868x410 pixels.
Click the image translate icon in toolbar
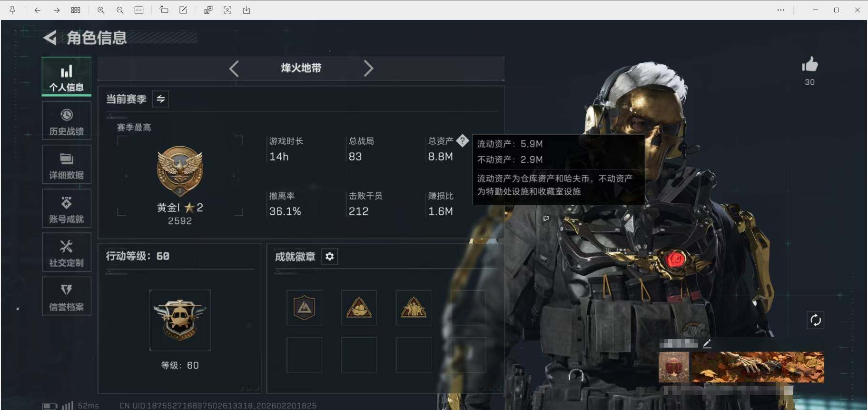click(208, 10)
